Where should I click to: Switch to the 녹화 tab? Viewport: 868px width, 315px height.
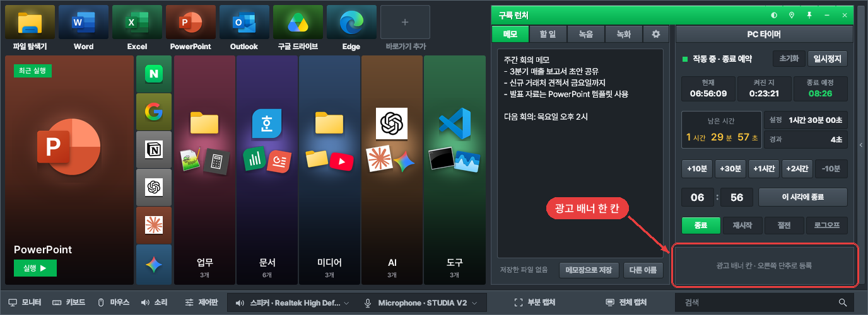[624, 34]
